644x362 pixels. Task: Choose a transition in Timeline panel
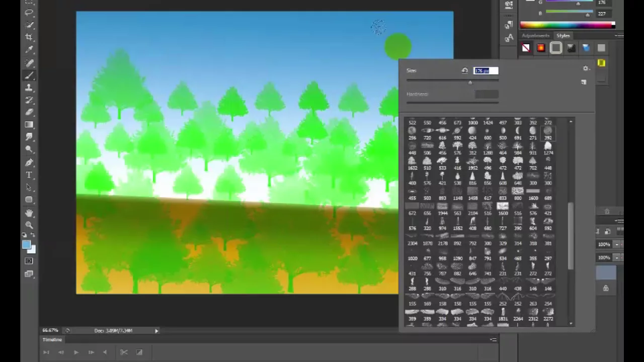(x=139, y=352)
